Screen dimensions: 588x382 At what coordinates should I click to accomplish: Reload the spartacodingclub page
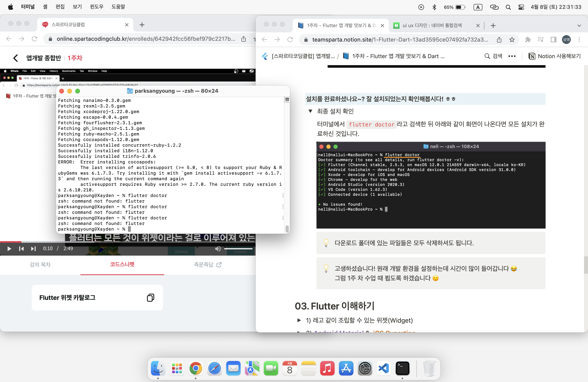tap(35, 39)
